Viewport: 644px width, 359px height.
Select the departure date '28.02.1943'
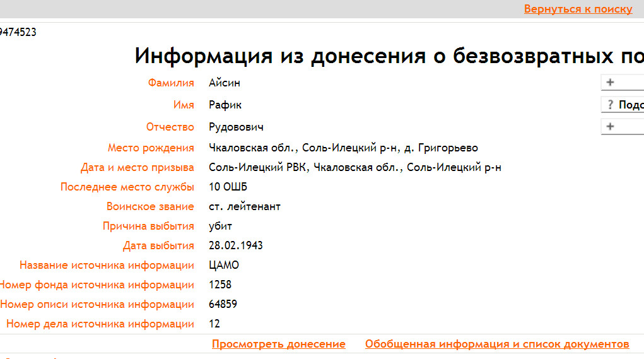pyautogui.click(x=236, y=245)
